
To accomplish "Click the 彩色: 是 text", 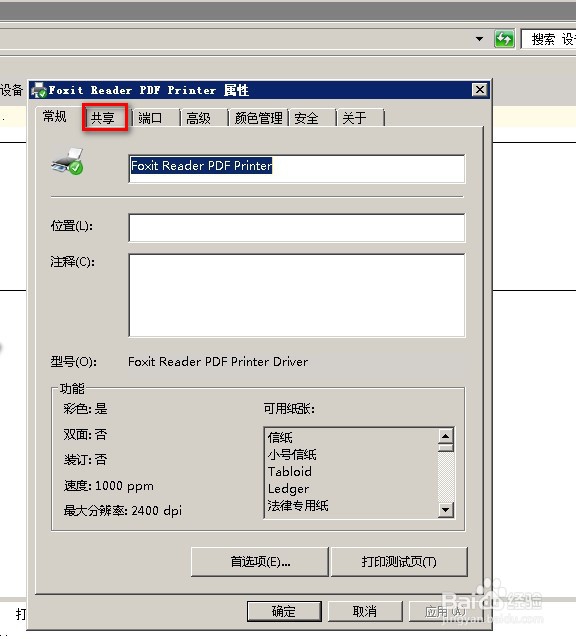I will tap(85, 409).
